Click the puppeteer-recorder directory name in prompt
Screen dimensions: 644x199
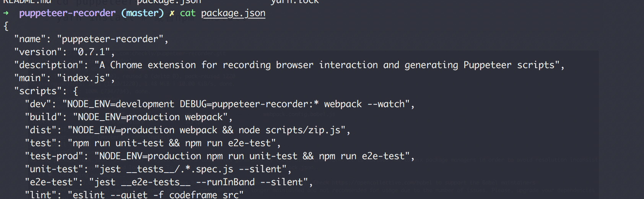(67, 13)
